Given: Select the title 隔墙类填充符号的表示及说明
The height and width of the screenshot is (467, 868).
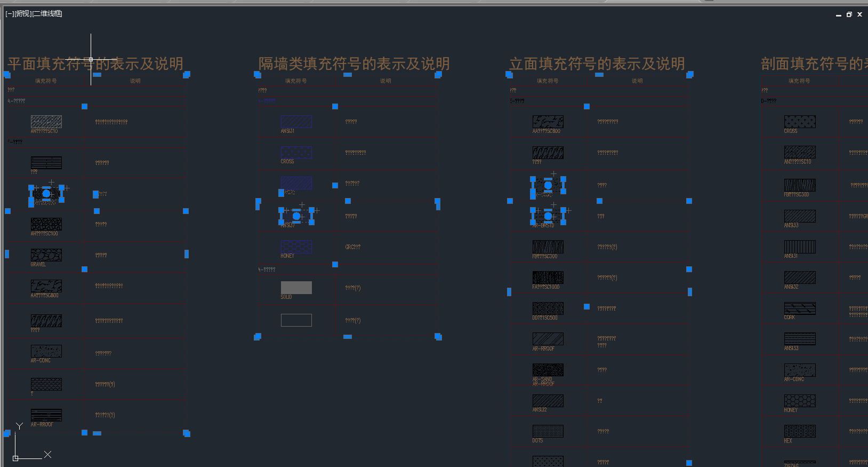Looking at the screenshot, I should [x=354, y=64].
